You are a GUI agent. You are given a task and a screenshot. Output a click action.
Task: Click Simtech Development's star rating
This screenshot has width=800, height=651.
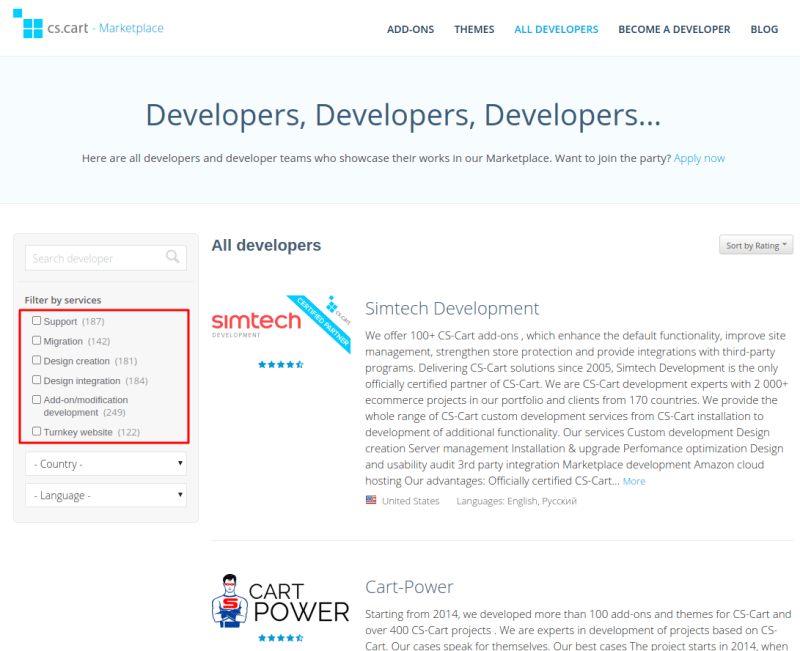280,366
